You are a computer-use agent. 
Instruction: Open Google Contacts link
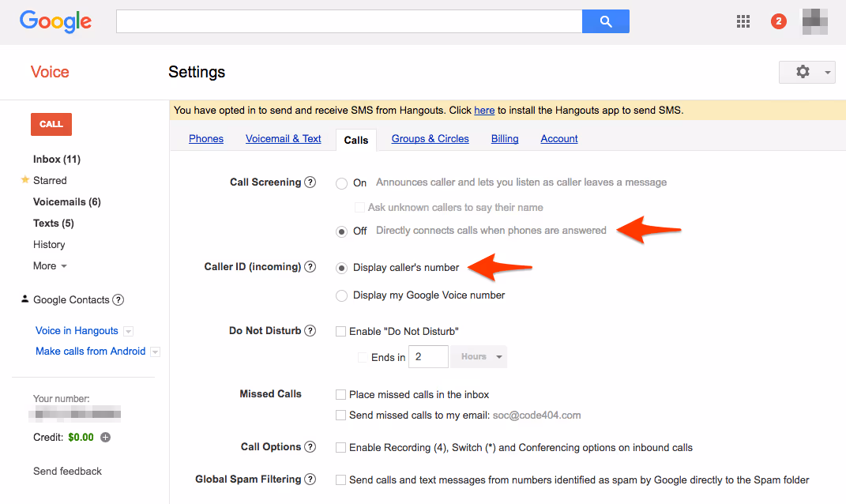click(71, 299)
